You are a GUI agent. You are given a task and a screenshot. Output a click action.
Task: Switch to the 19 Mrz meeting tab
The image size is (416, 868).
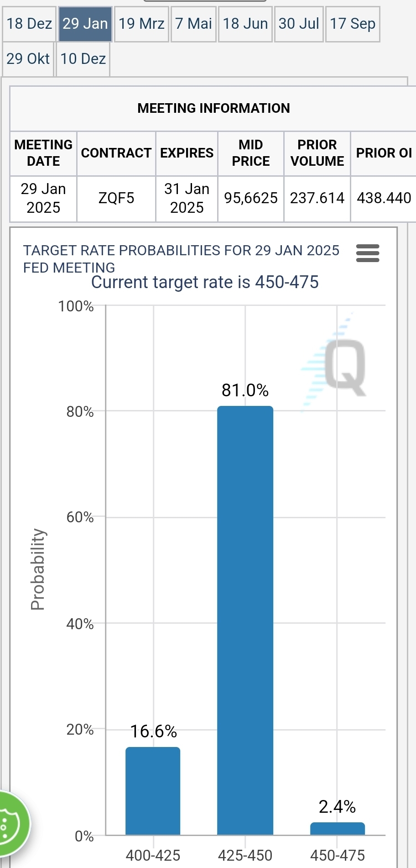pos(141,24)
